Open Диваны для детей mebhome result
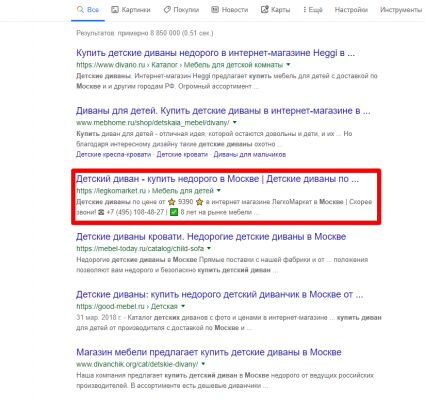This screenshot has height=400, width=425. point(223,111)
